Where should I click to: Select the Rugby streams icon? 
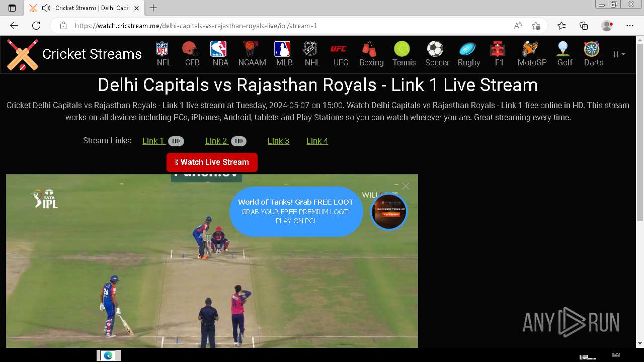click(468, 54)
